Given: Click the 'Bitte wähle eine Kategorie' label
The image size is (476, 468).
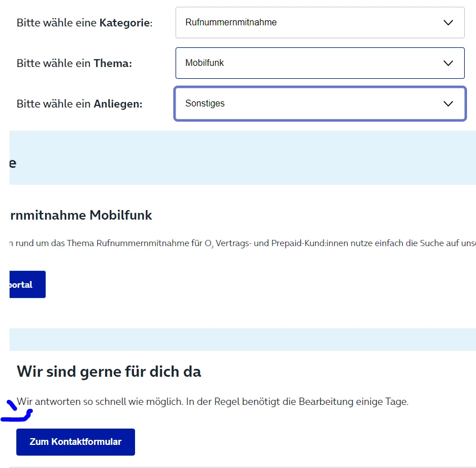Looking at the screenshot, I should coord(84,23).
